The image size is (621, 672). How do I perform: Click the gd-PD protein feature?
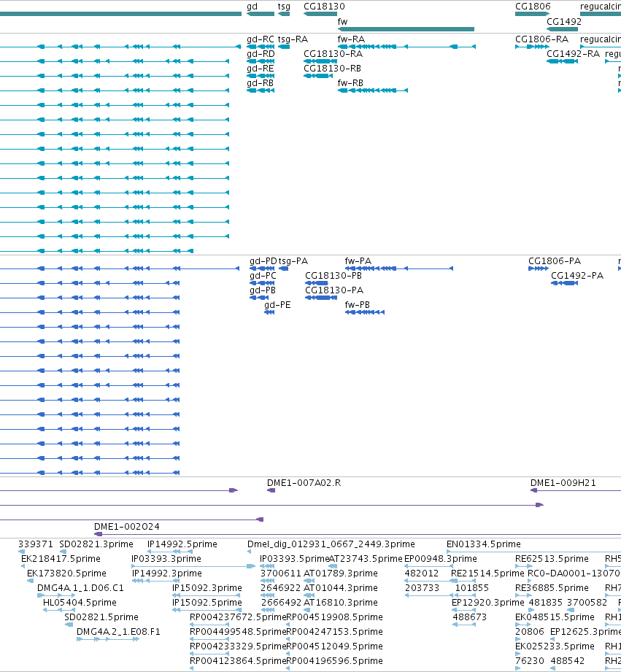pyautogui.click(x=262, y=269)
